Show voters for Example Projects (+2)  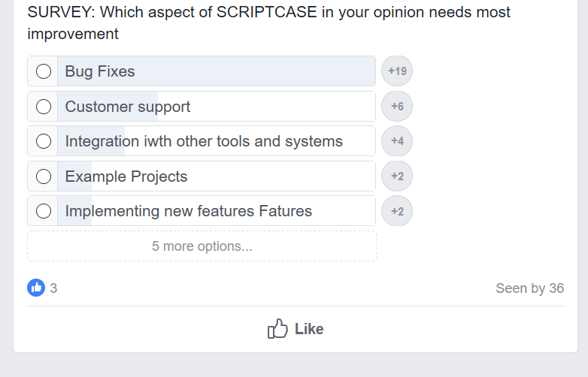pyautogui.click(x=397, y=176)
